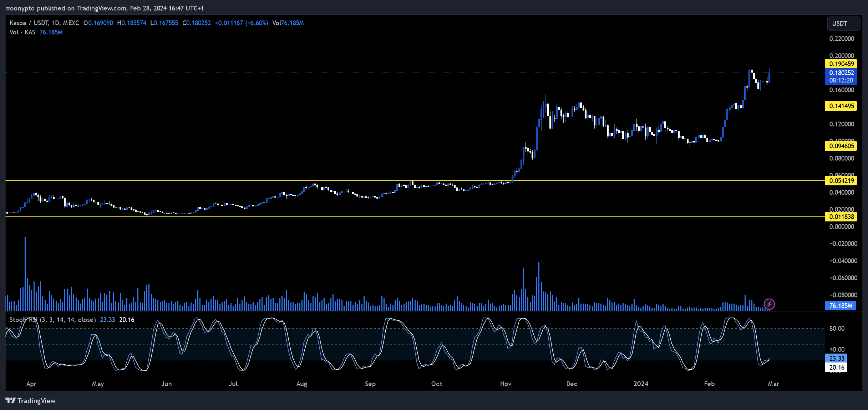Click the current price label 0.180252

841,73
